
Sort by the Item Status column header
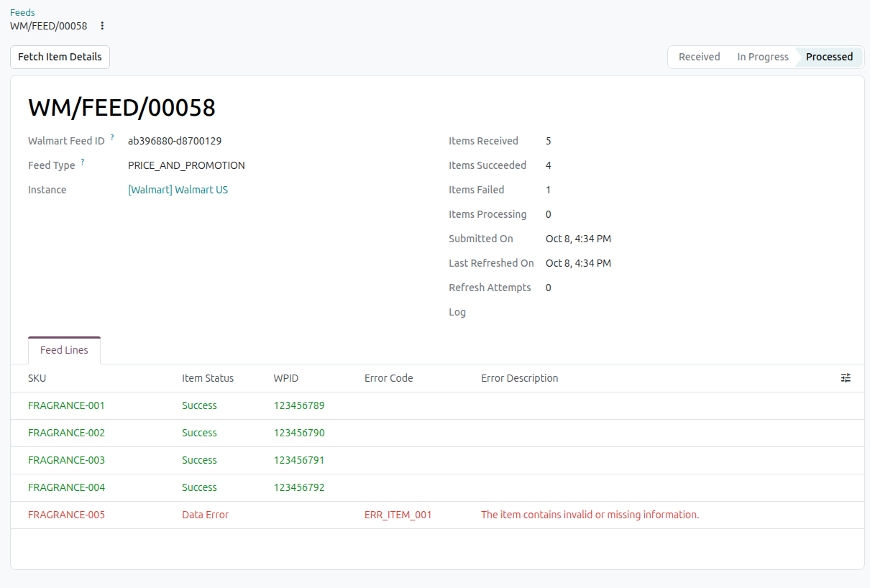click(208, 378)
